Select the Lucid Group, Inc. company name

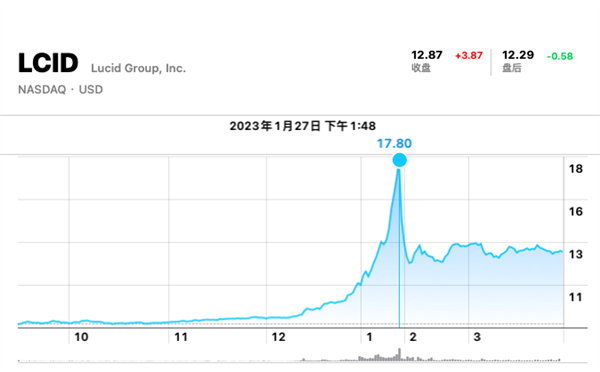(x=139, y=68)
